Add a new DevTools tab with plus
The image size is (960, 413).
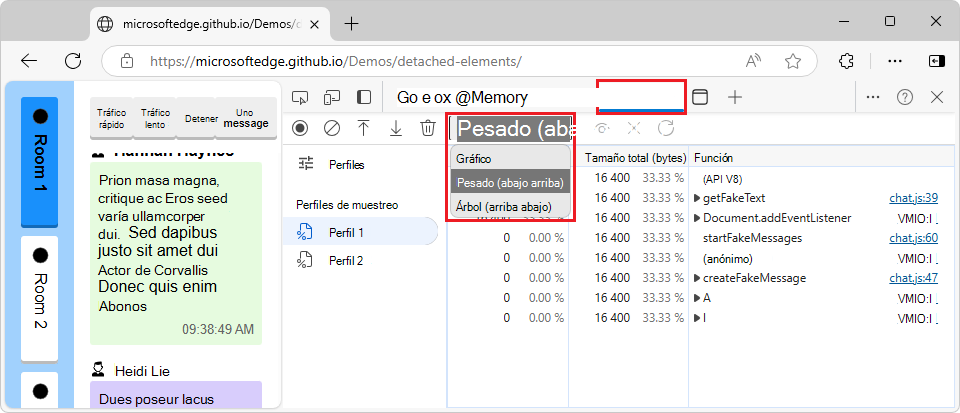coord(735,97)
